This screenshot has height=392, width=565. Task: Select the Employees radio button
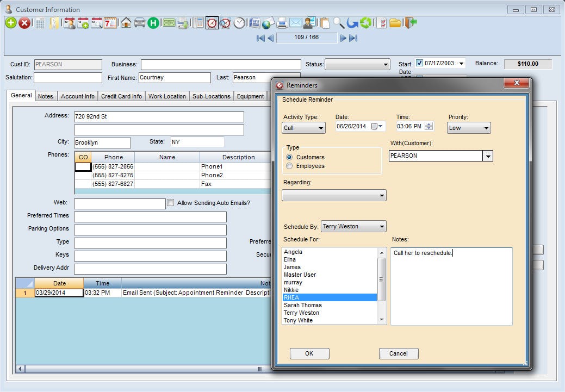(x=289, y=166)
